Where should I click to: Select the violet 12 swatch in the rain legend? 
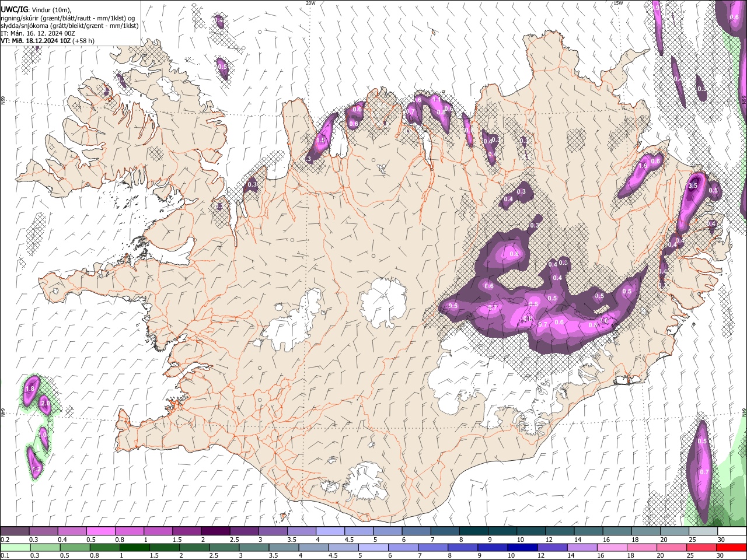(551, 547)
